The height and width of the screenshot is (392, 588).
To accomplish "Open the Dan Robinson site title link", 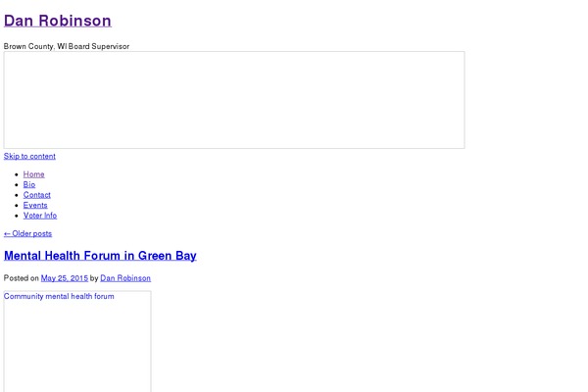I will 58,21.
